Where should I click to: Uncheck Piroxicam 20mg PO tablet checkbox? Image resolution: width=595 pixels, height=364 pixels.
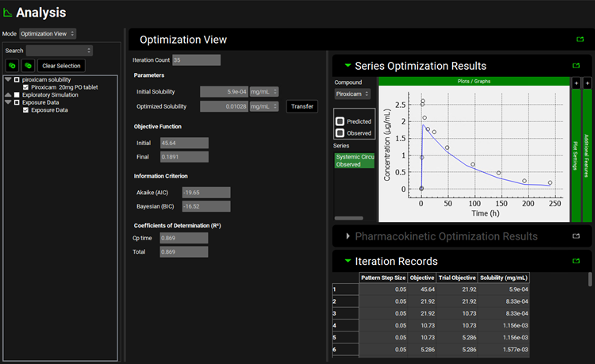click(26, 87)
